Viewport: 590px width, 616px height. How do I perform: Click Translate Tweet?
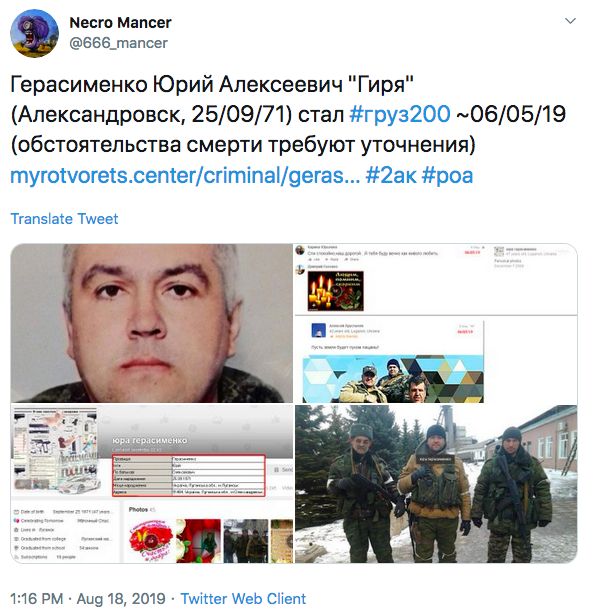click(64, 219)
